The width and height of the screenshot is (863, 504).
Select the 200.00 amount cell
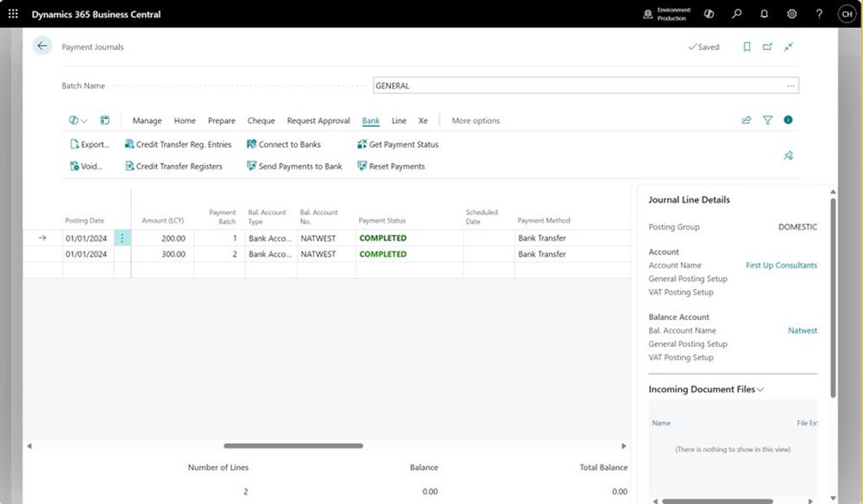(162, 238)
